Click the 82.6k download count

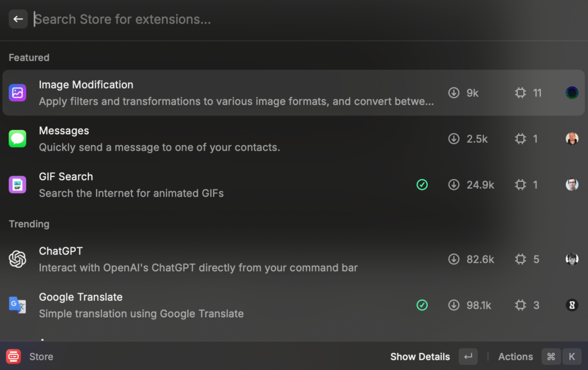481,259
